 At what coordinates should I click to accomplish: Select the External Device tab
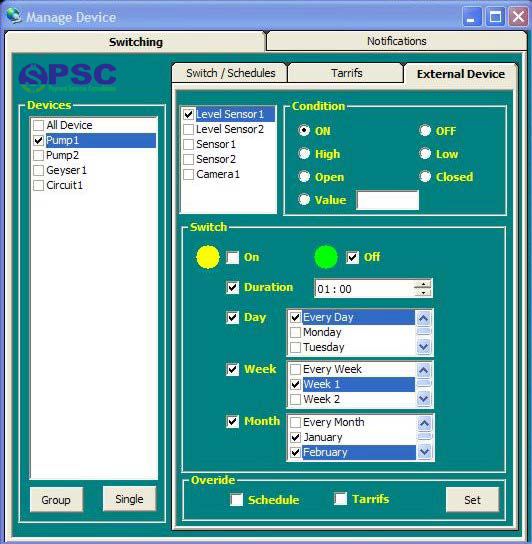[461, 74]
